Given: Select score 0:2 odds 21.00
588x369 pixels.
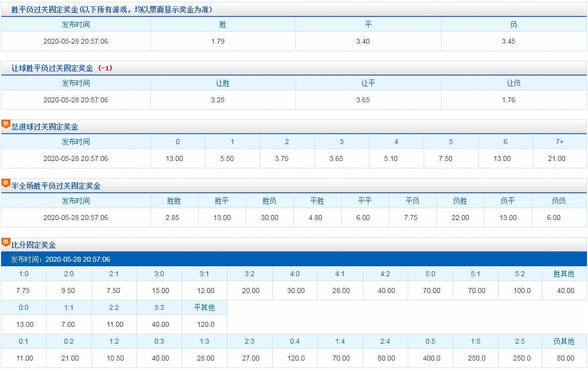Looking at the screenshot, I should [x=70, y=358].
